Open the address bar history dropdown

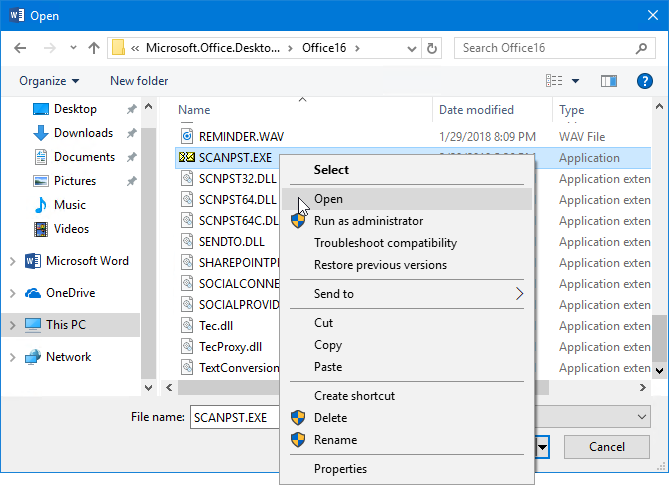click(x=412, y=49)
